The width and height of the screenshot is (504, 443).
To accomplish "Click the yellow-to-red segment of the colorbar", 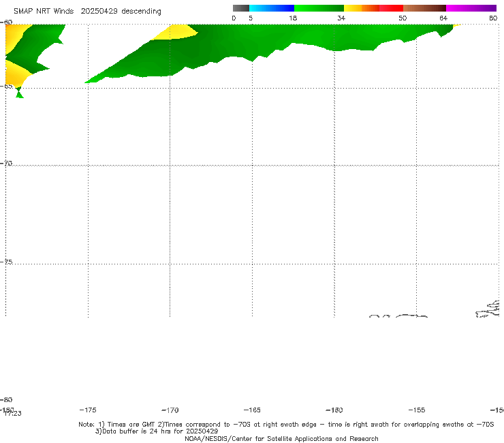I will tap(373, 8).
